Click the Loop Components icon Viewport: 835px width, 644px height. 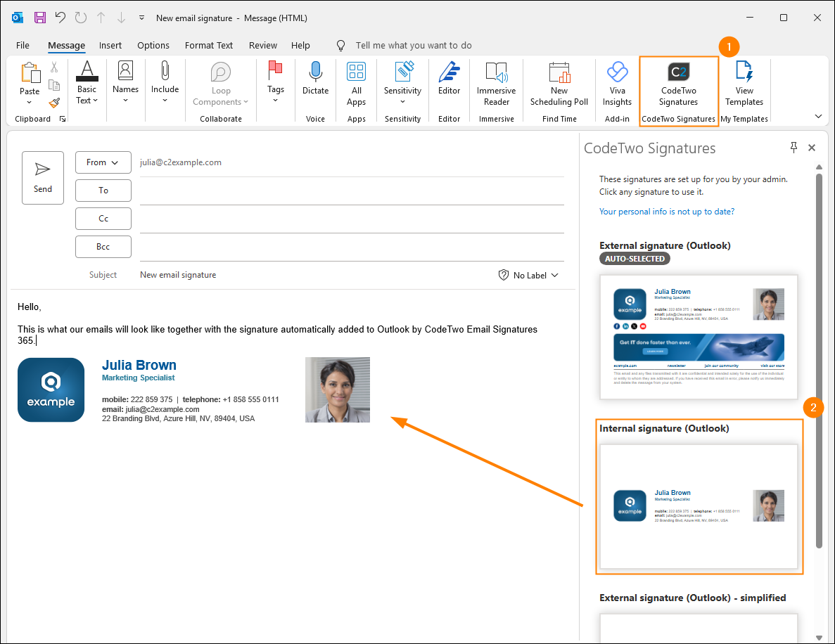[x=220, y=72]
